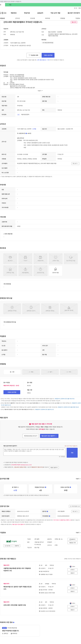Image resolution: width=81 pixels, height=644 pixels.
Task: Click 새창보기 for 서울역앞 DB손해보험 listing
Action: 72,573
